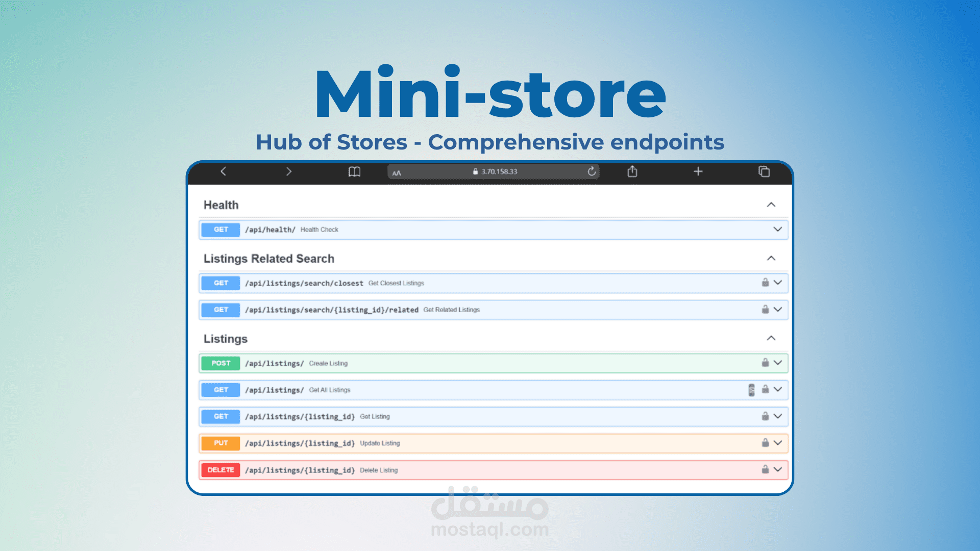
Task: Select the Health section heading
Action: (x=221, y=205)
